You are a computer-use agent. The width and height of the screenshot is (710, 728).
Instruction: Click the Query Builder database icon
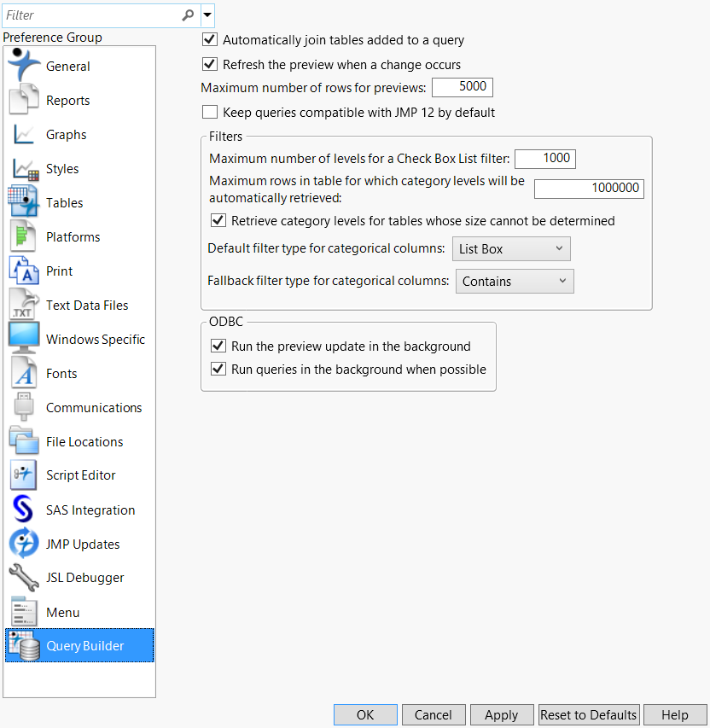(x=24, y=645)
